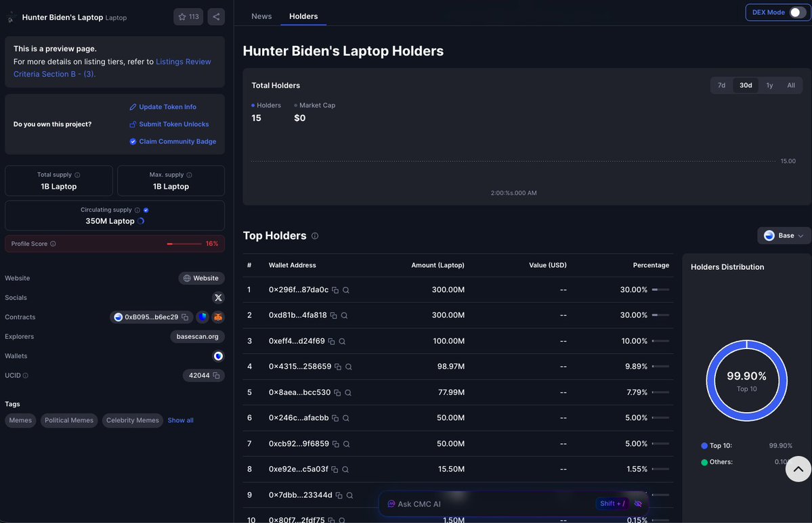Click the Website button
Screen dimensions: 812x523
(201, 278)
